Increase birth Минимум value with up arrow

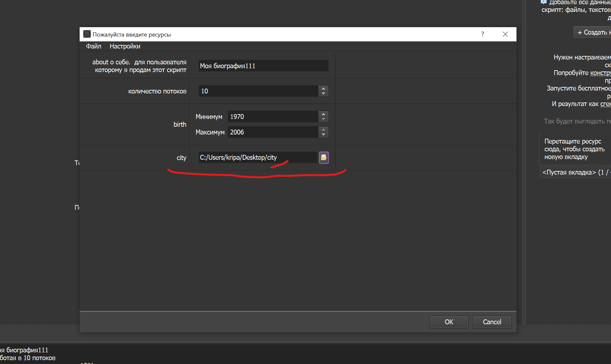[323, 114]
